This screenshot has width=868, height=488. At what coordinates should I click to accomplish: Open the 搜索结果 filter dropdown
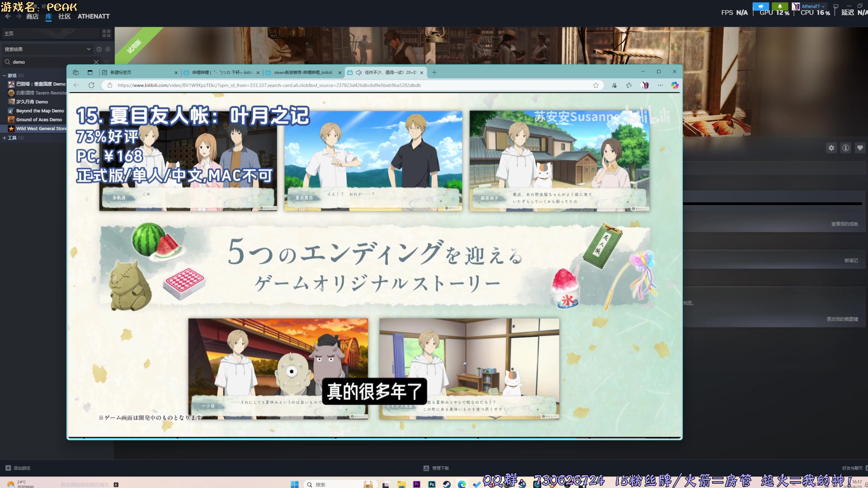pyautogui.click(x=47, y=49)
